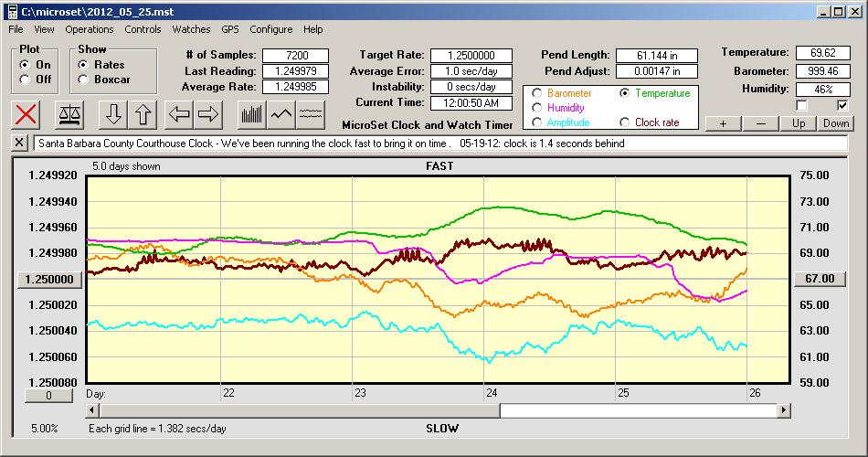
Task: Open the Operations menu
Action: 90,29
